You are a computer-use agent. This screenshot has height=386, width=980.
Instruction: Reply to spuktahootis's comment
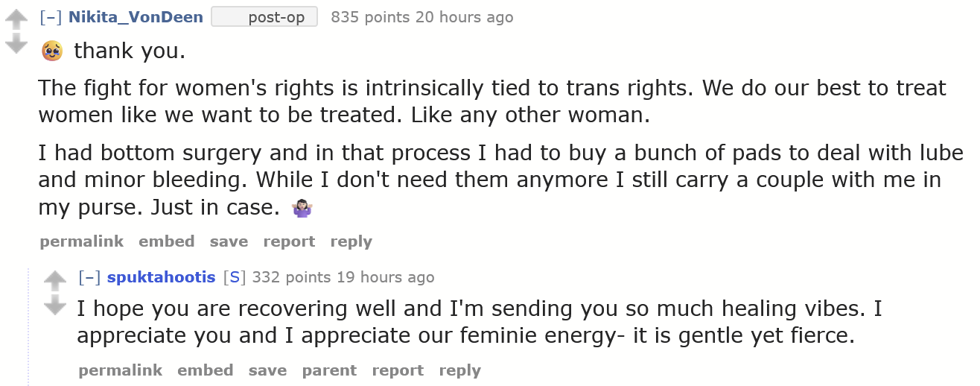coord(459,370)
